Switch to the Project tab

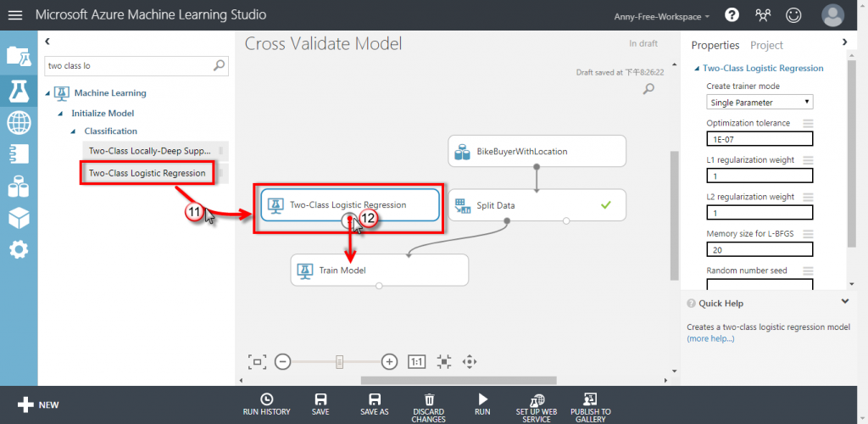click(766, 46)
